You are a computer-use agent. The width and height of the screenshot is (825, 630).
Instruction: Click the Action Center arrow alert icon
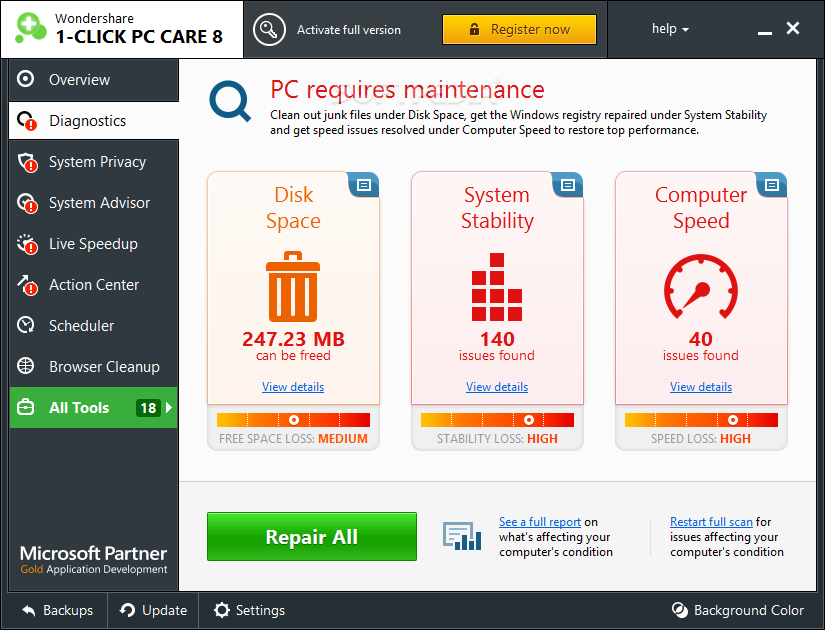pyautogui.click(x=27, y=285)
